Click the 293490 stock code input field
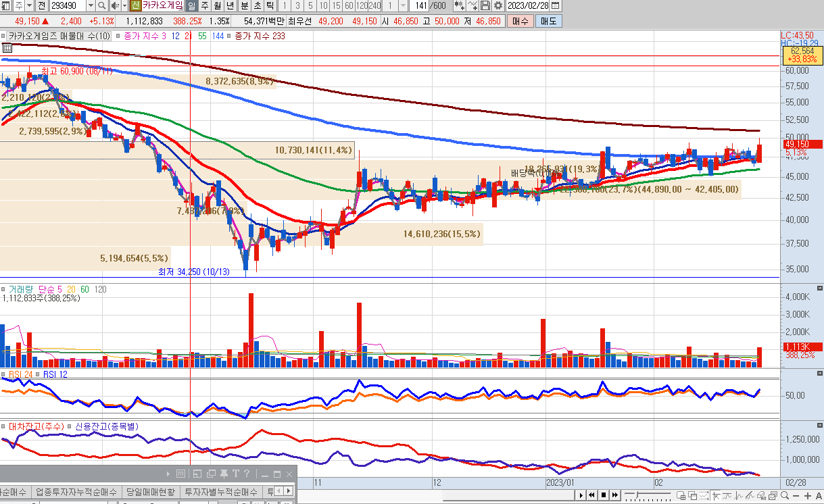The image size is (824, 504). (68, 5)
